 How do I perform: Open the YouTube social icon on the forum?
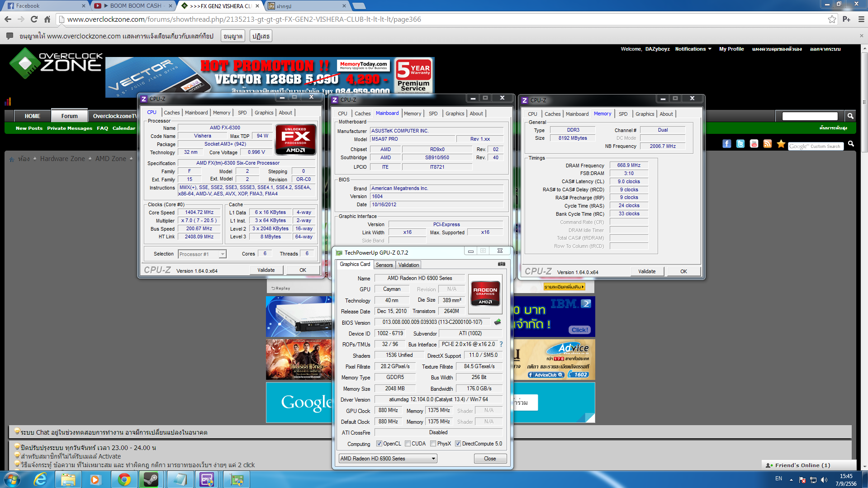point(754,144)
